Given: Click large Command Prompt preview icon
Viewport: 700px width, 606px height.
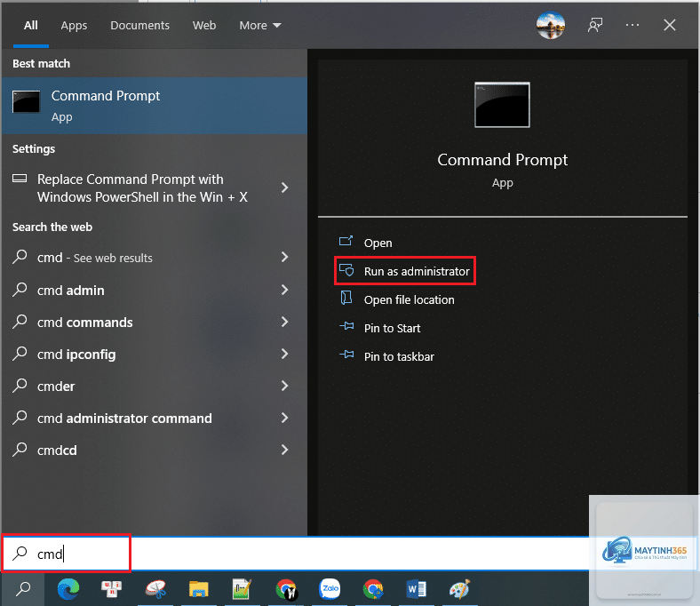Looking at the screenshot, I should [502, 105].
